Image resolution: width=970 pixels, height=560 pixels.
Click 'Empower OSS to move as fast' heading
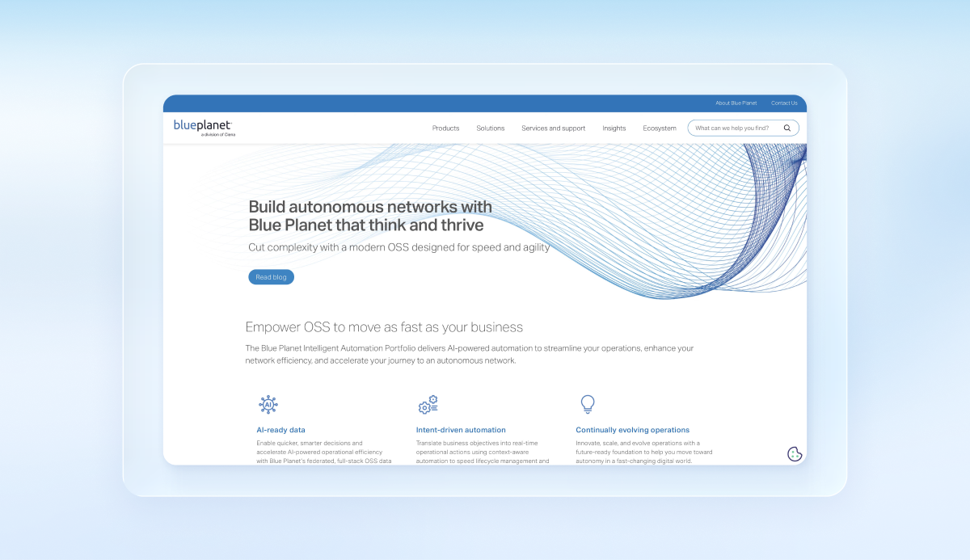click(x=384, y=327)
